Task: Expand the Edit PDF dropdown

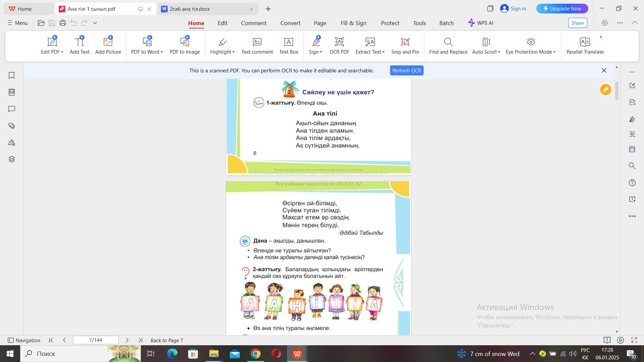Action: pos(62,52)
